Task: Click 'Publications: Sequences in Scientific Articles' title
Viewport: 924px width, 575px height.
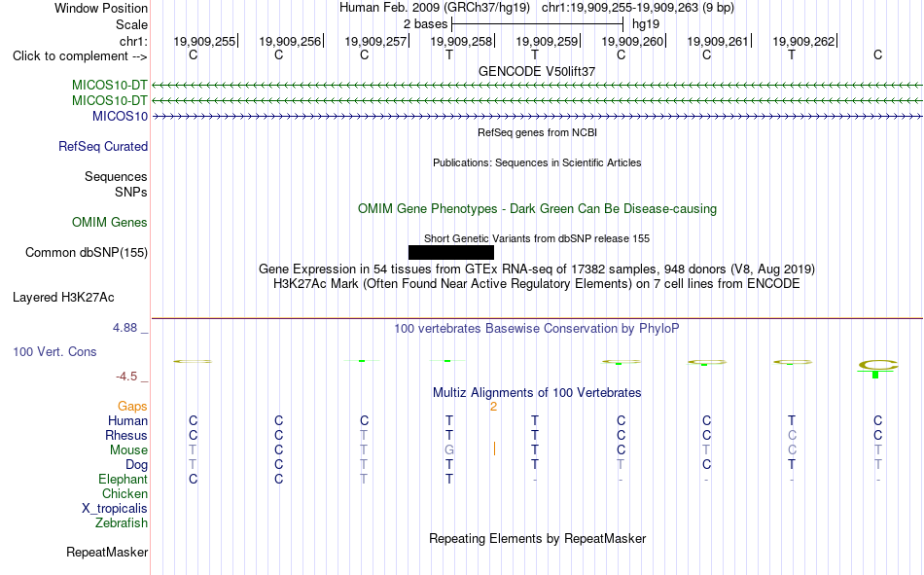Action: (537, 162)
